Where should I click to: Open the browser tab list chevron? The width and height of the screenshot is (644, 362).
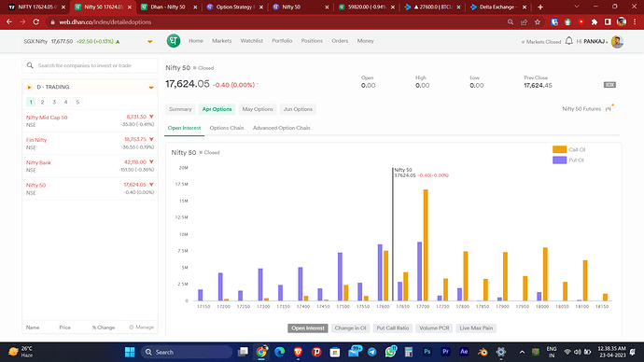point(577,7)
